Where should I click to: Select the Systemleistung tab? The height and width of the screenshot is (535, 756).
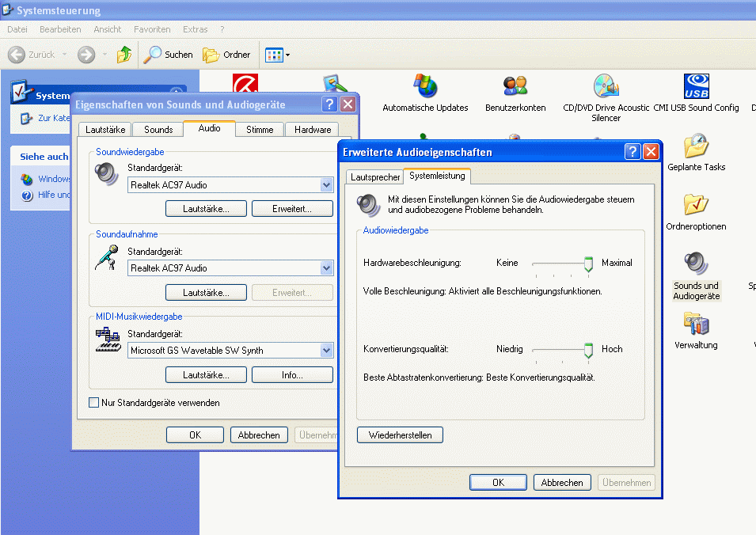pos(437,176)
